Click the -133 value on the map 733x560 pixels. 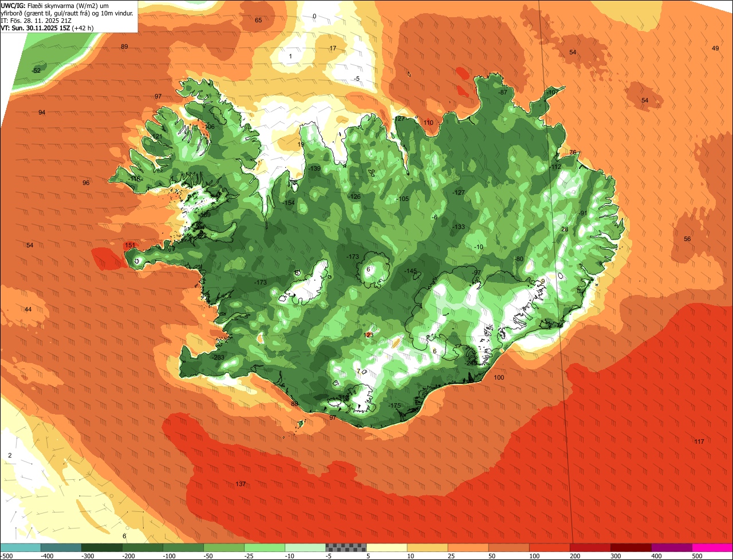pyautogui.click(x=458, y=227)
